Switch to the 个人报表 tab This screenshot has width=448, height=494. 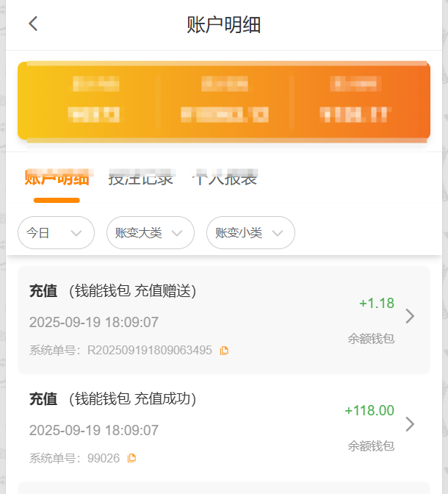[225, 179]
